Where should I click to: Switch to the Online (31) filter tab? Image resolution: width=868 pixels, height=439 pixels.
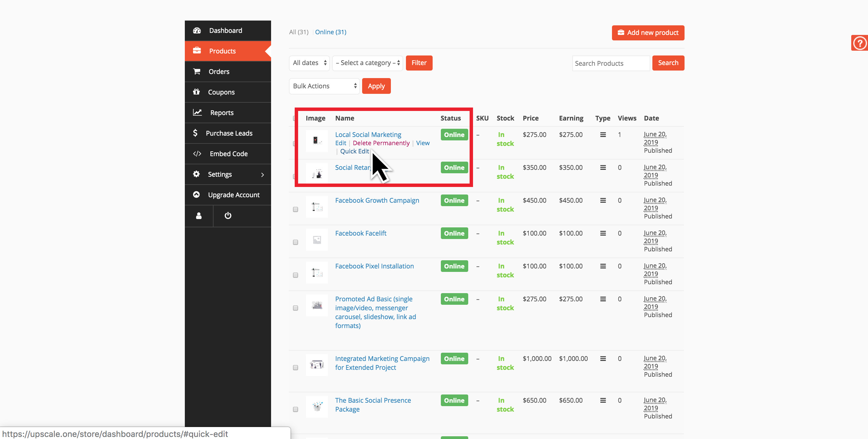(331, 32)
